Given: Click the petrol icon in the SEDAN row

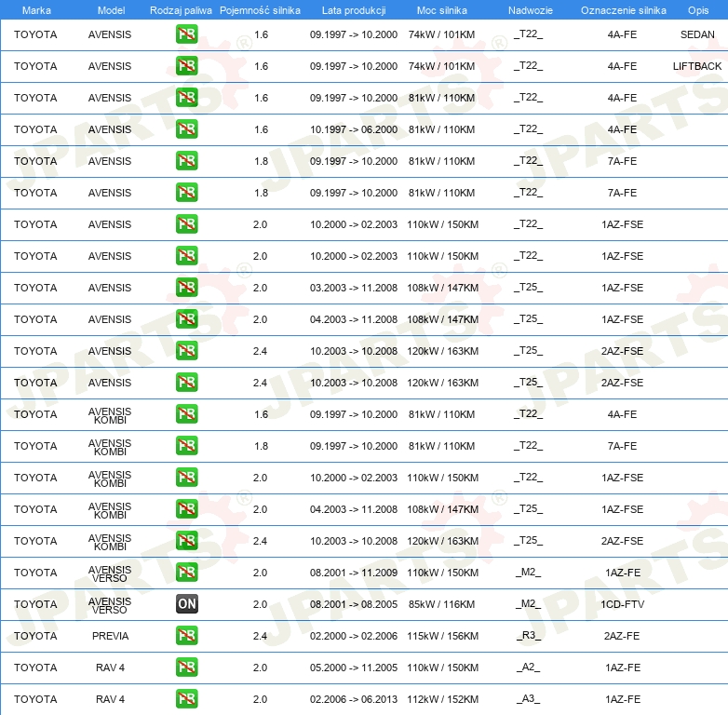Looking at the screenshot, I should (x=186, y=34).
